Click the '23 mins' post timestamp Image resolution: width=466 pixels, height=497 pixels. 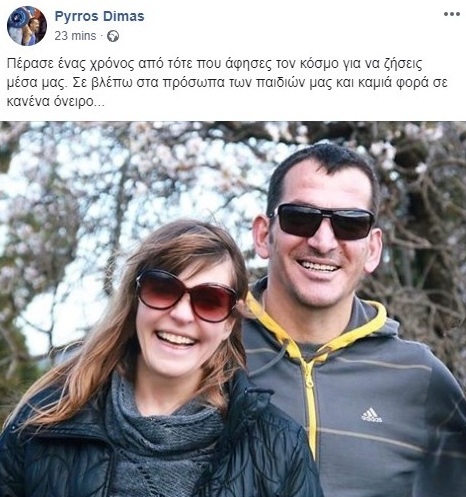75,36
